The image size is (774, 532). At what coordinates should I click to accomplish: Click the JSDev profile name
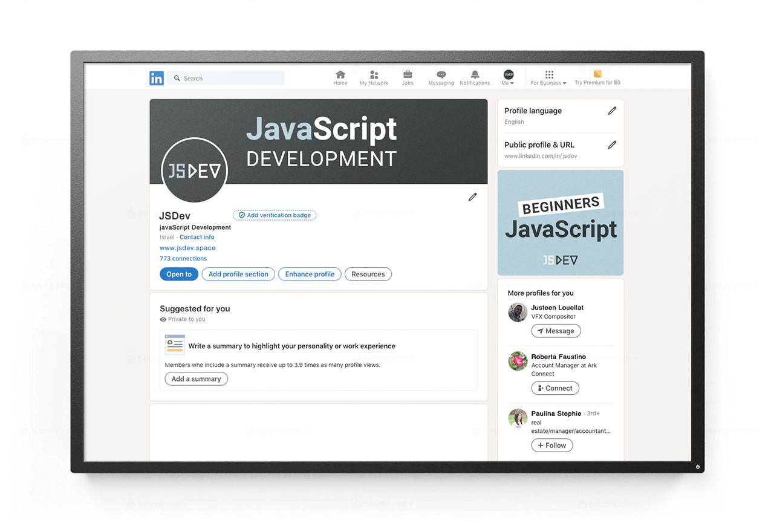coord(175,216)
